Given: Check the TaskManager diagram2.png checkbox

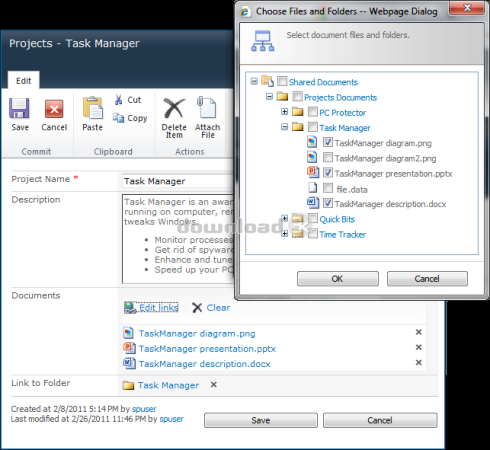Looking at the screenshot, I should pos(328,157).
